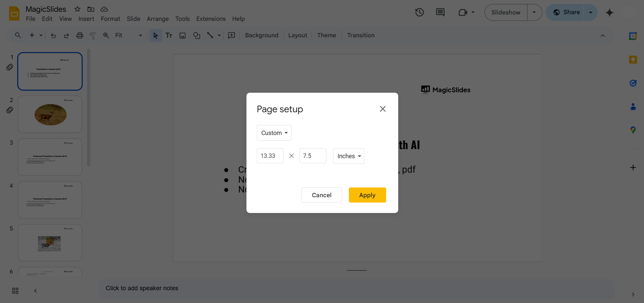The width and height of the screenshot is (644, 303).
Task: Choose the select cursor tool
Action: pos(155,35)
